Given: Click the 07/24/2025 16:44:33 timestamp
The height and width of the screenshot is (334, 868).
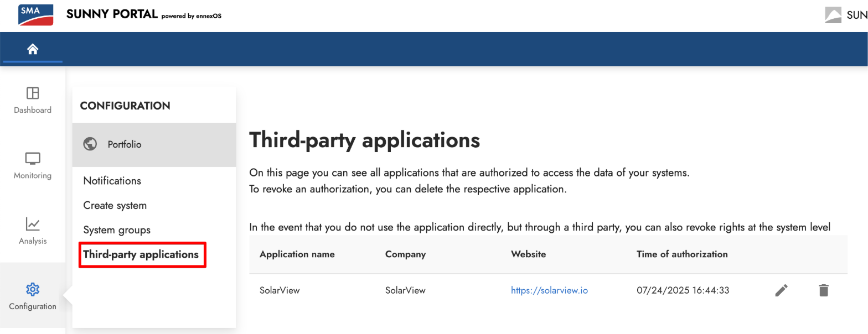Looking at the screenshot, I should [683, 290].
